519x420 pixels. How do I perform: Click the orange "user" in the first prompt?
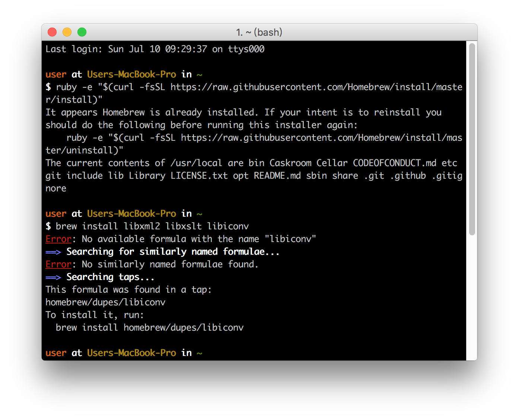click(56, 74)
